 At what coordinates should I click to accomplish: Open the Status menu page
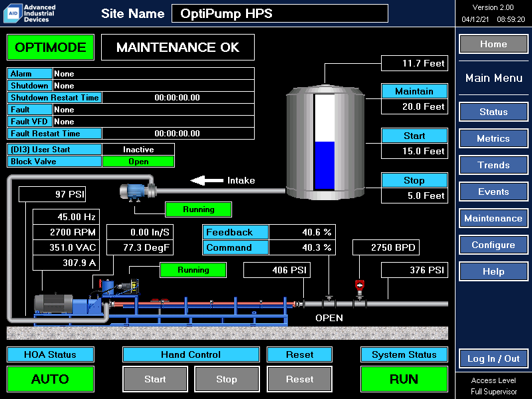point(493,112)
